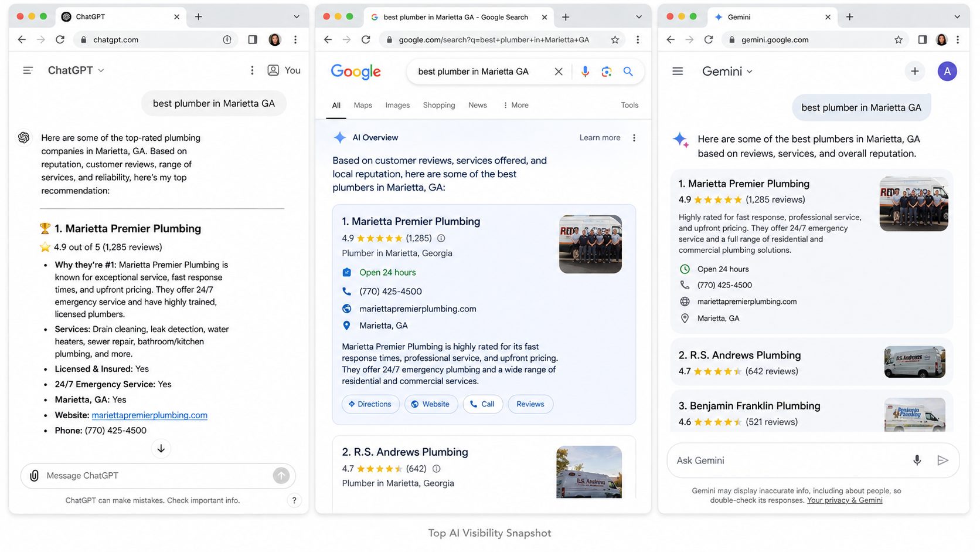This screenshot has width=980, height=552.
Task: Open ChatGPT sidebar menu icon
Action: [x=28, y=70]
